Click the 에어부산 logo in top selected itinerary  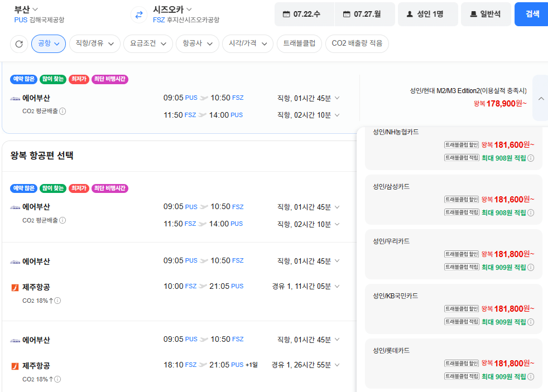(x=15, y=99)
